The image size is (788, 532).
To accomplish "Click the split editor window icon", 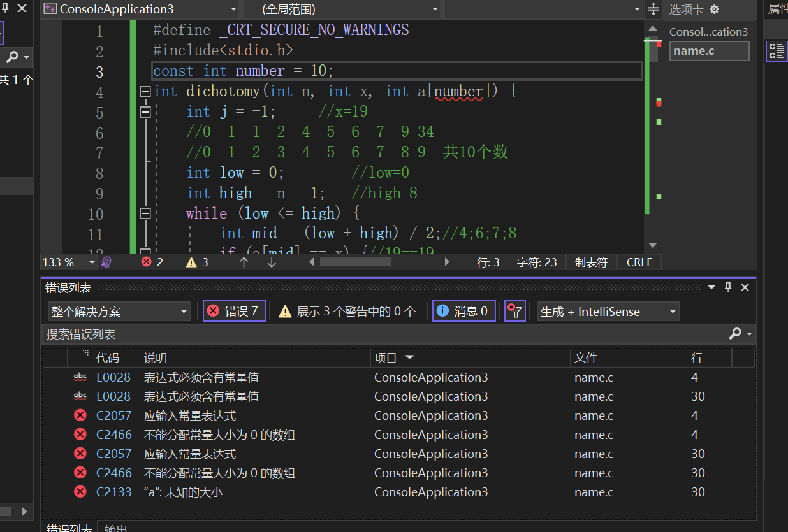I will 653,9.
